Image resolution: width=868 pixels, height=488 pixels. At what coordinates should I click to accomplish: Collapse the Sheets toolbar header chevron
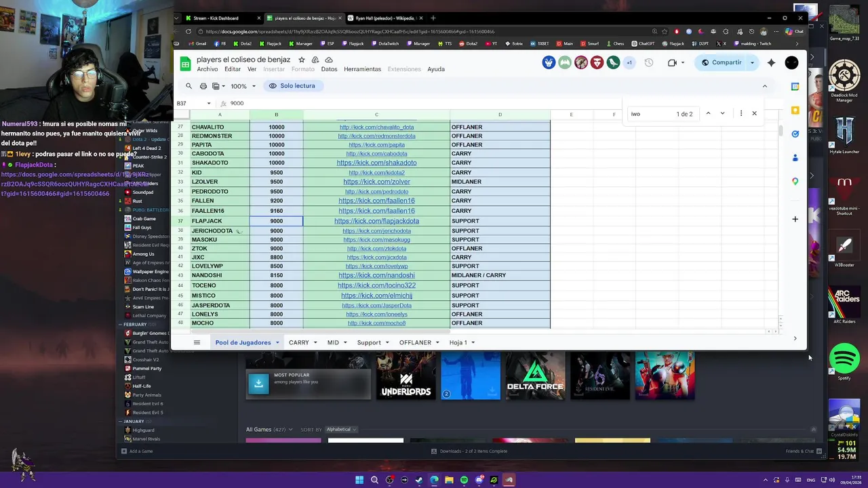point(764,86)
